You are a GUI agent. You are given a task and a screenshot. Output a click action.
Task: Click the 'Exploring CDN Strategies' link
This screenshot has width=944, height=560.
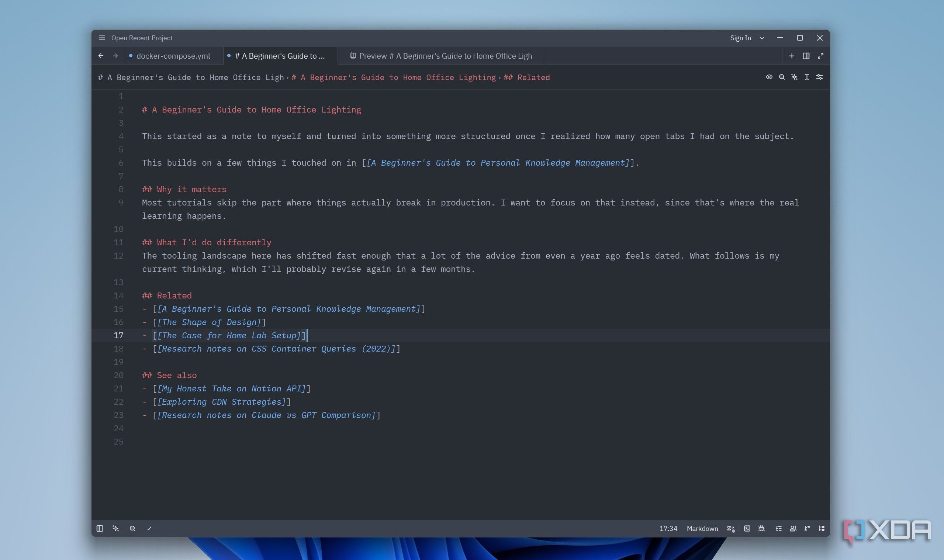tap(221, 402)
